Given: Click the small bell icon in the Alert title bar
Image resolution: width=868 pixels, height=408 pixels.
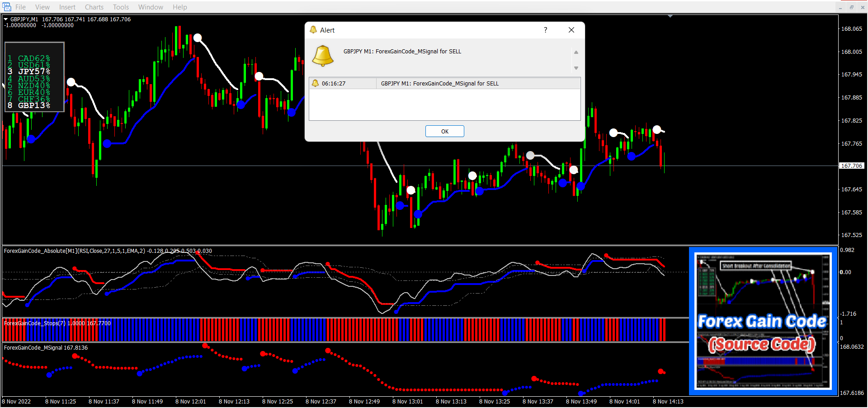Looking at the screenshot, I should 313,30.
